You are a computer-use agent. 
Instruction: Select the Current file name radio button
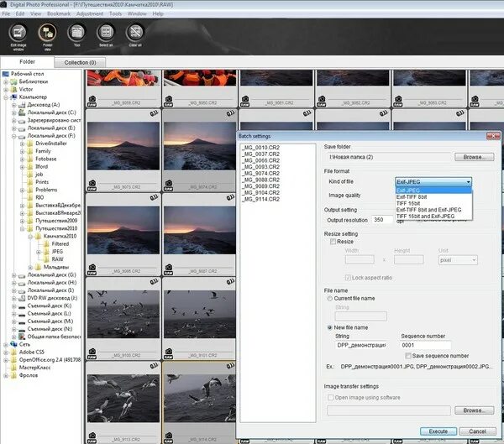[x=329, y=300]
